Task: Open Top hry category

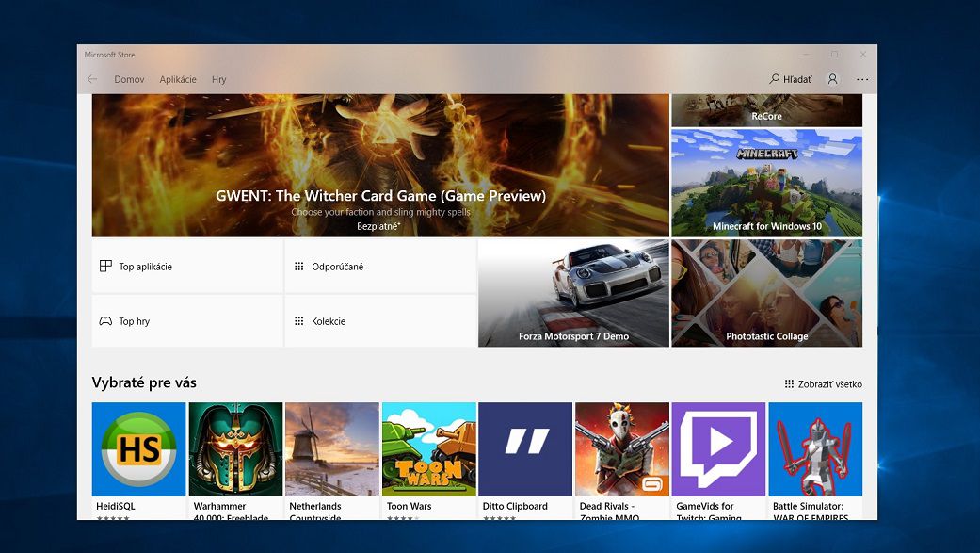Action: [187, 321]
